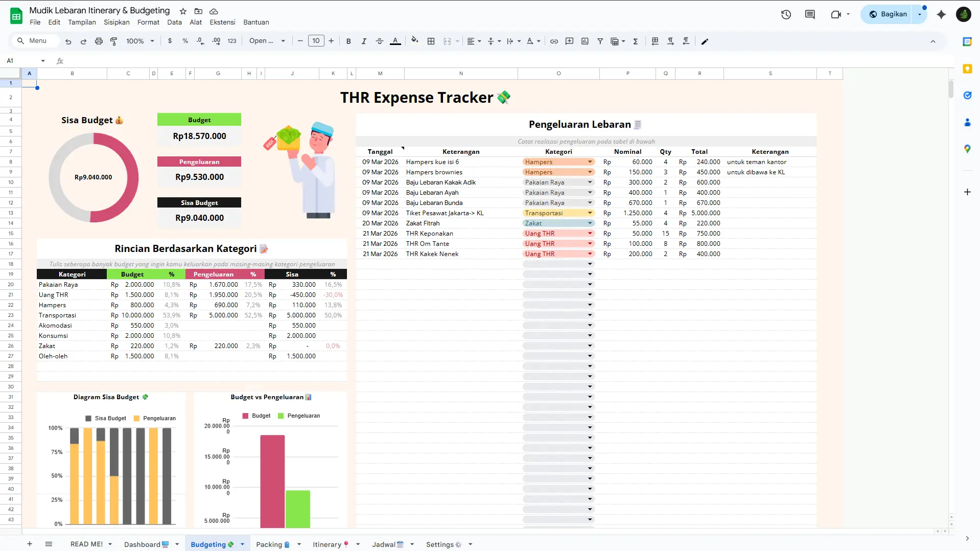Open the borders tool
The height and width of the screenshot is (551, 980).
click(431, 41)
